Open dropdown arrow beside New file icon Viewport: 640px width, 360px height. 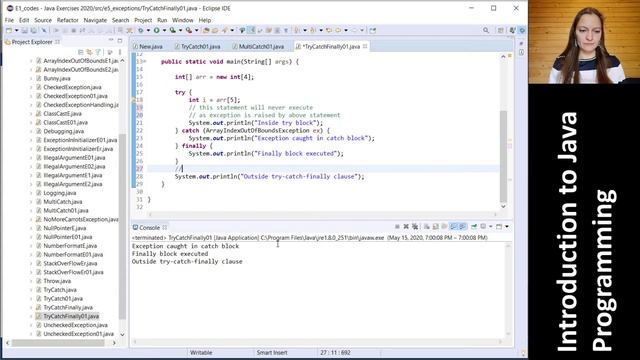click(16, 30)
